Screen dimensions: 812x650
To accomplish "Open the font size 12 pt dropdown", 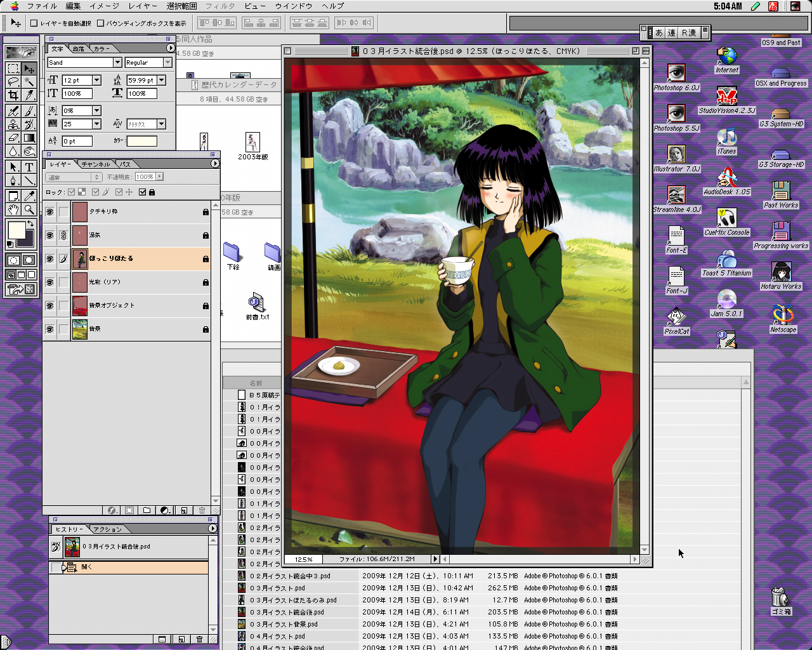I will (97, 80).
